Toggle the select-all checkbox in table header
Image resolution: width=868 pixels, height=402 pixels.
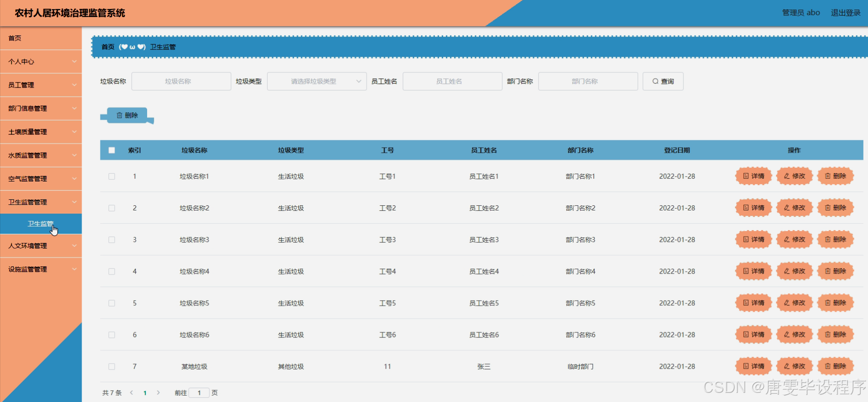click(x=111, y=150)
